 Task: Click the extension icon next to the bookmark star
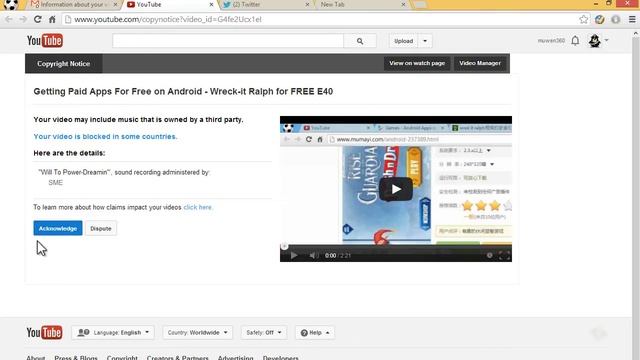pyautogui.click(x=600, y=19)
